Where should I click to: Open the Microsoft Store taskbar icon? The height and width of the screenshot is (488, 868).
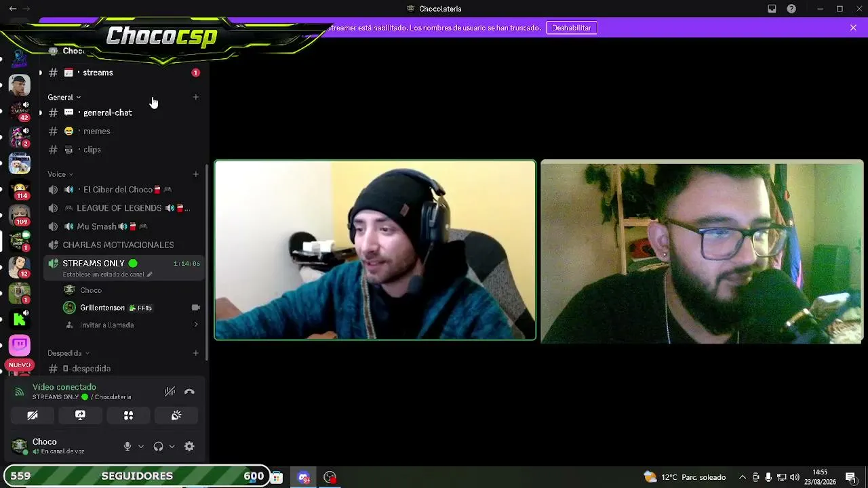pyautogui.click(x=277, y=477)
